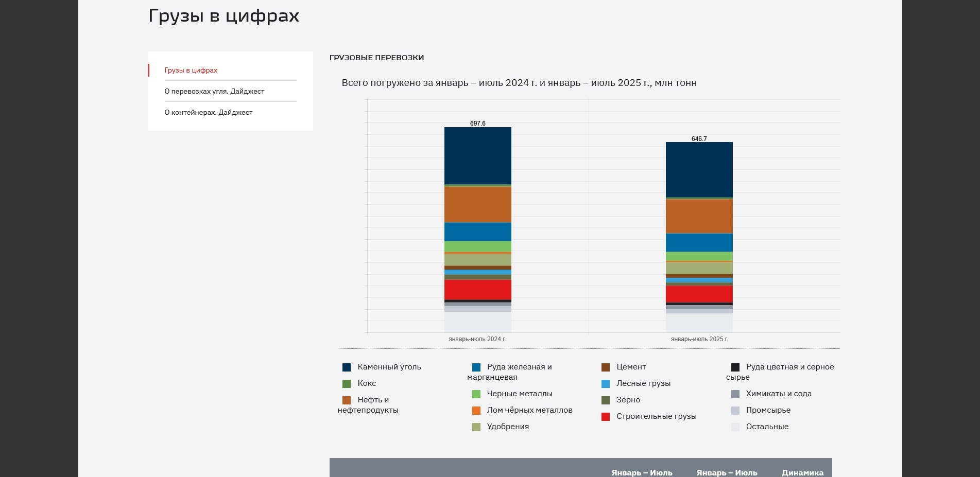
Task: Toggle Промсырье legend entry
Action: [x=735, y=411]
